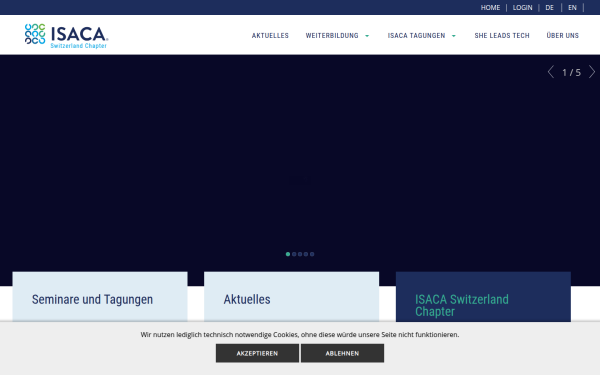Select the second slider dot
This screenshot has width=600, height=375.
(294, 254)
